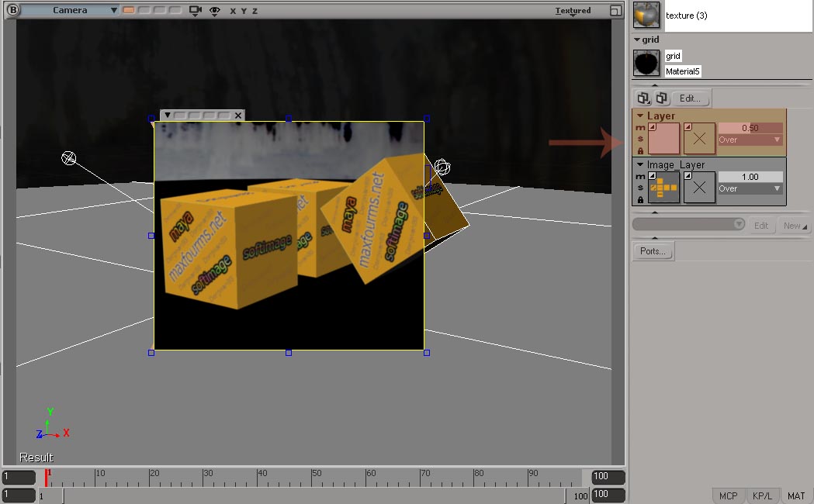This screenshot has height=504, width=814.
Task: Click the second layer tool icon beside Edit
Action: (661, 98)
